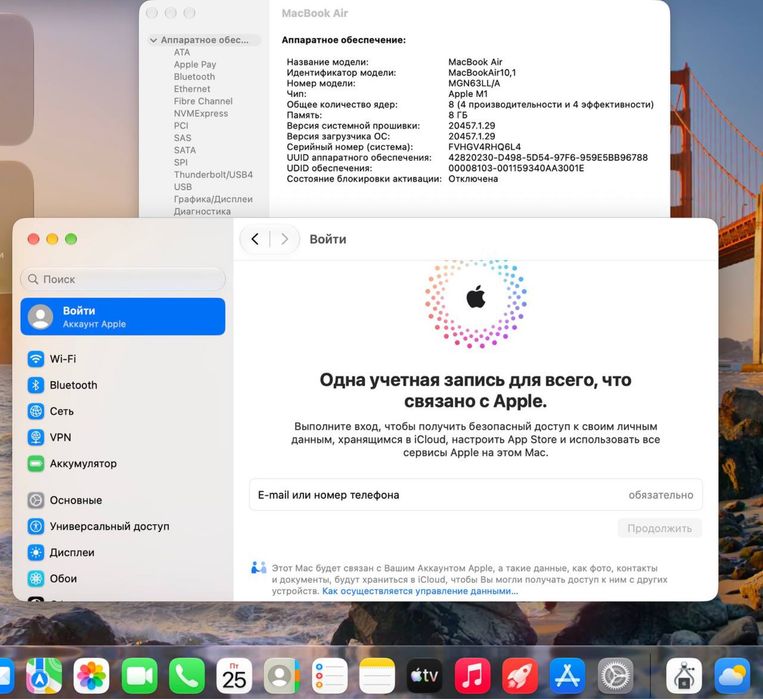Click the Поиск search field
The width and height of the screenshot is (763, 699).
[x=123, y=279]
